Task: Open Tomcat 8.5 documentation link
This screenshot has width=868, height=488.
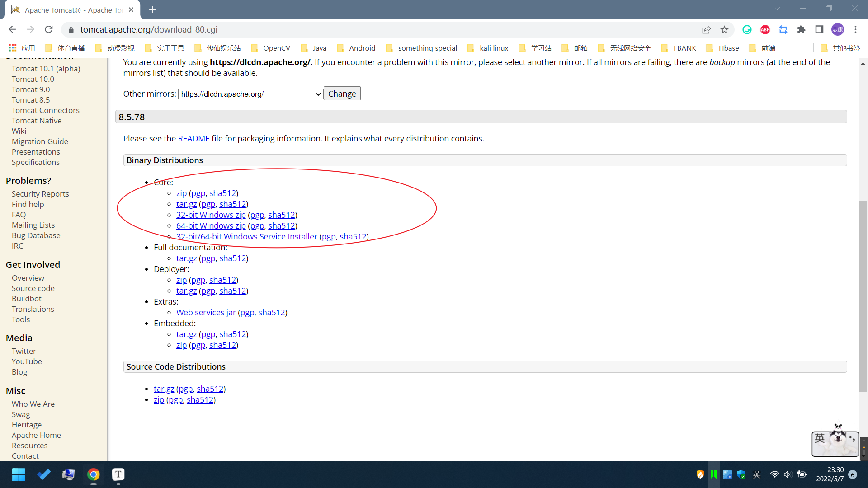Action: (31, 100)
